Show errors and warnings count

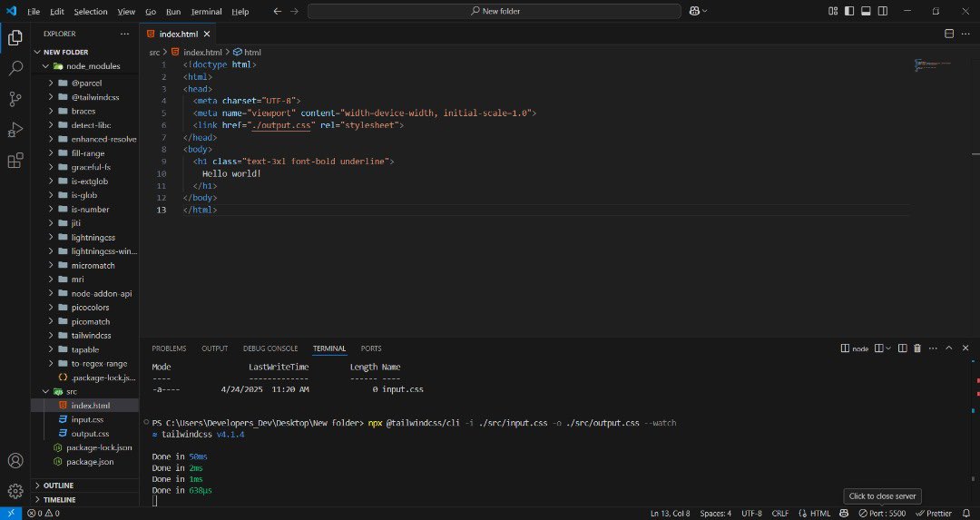coord(44,513)
